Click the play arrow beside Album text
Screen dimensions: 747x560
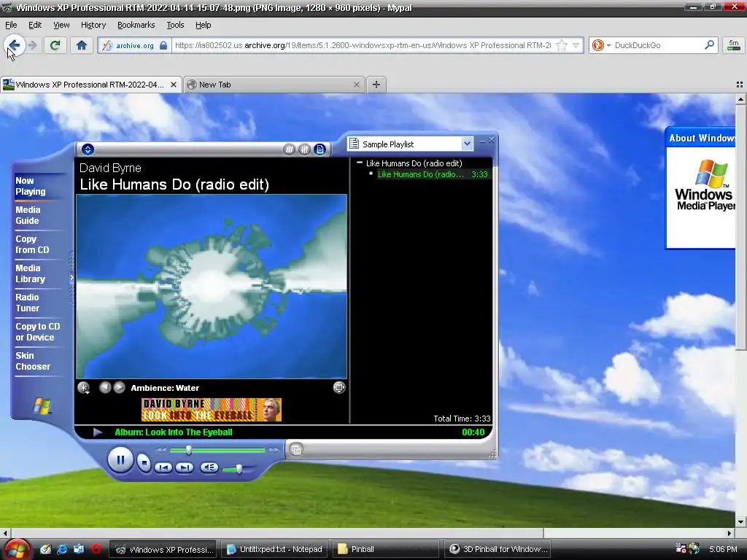pos(98,432)
